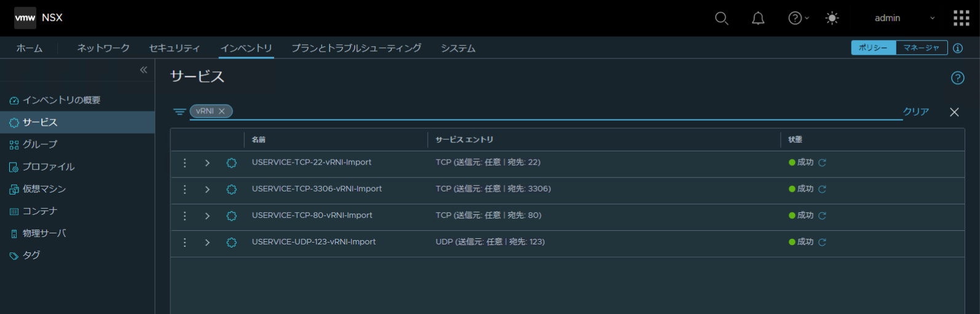The height and width of the screenshot is (314, 980).
Task: Remove the vRNI filter chip
Action: [222, 111]
